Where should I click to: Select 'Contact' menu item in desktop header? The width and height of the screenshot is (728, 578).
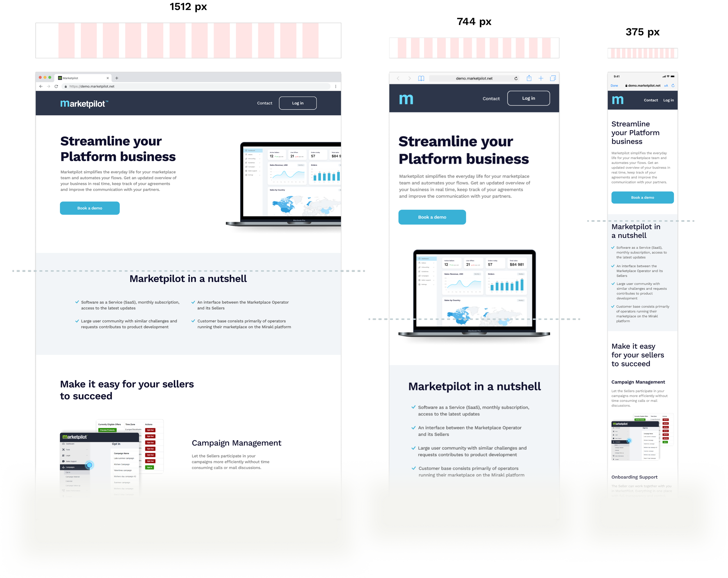coord(265,104)
